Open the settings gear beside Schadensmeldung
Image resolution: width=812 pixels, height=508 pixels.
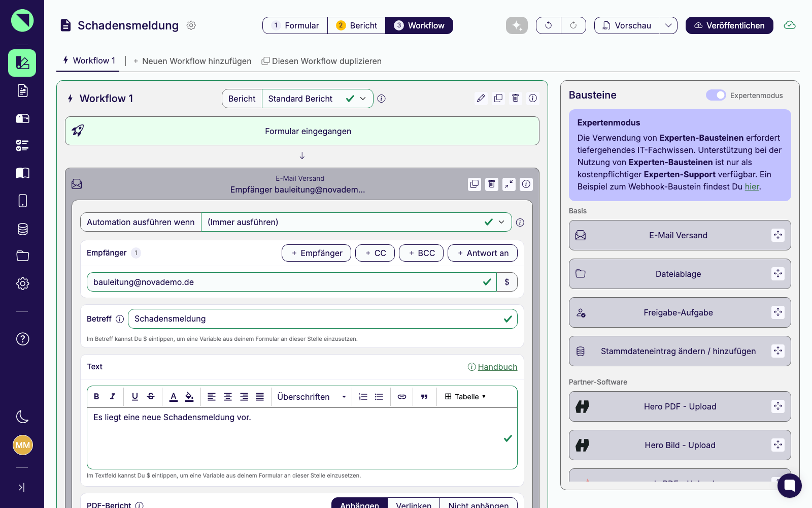[x=191, y=25]
